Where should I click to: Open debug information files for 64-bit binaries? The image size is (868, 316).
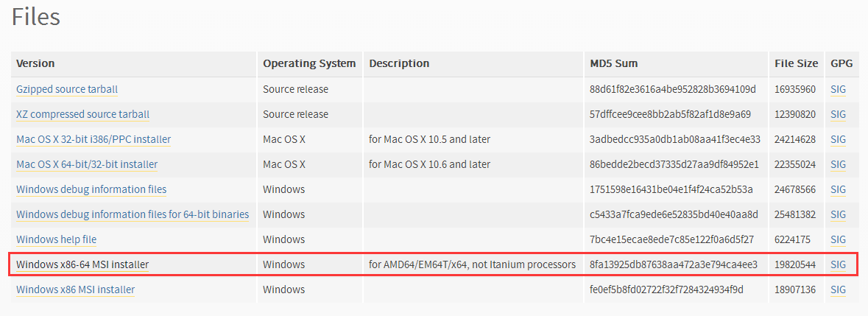click(133, 214)
